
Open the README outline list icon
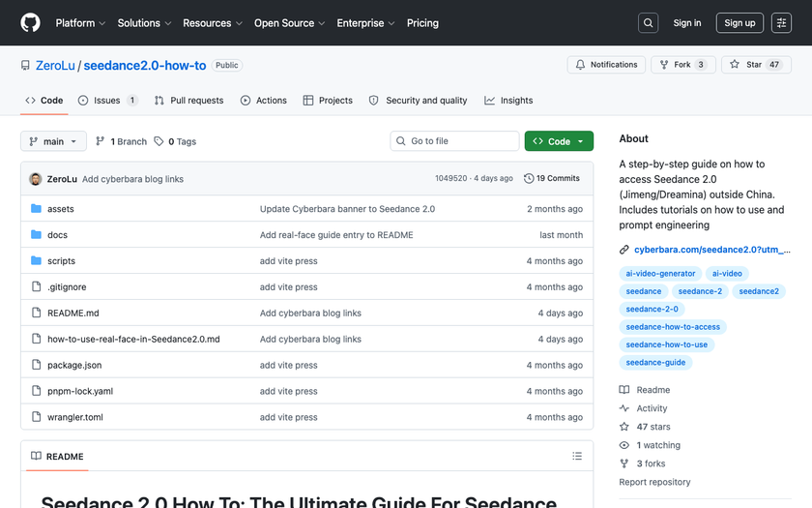coord(577,456)
